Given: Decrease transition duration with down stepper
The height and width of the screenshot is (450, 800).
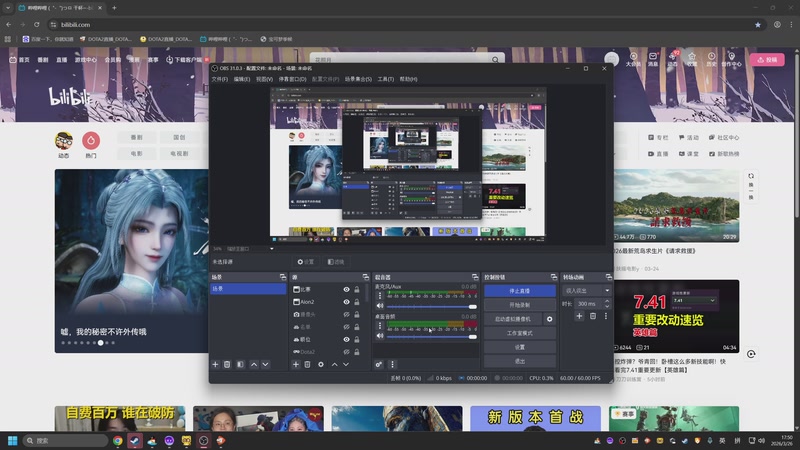Looking at the screenshot, I should (607, 306).
